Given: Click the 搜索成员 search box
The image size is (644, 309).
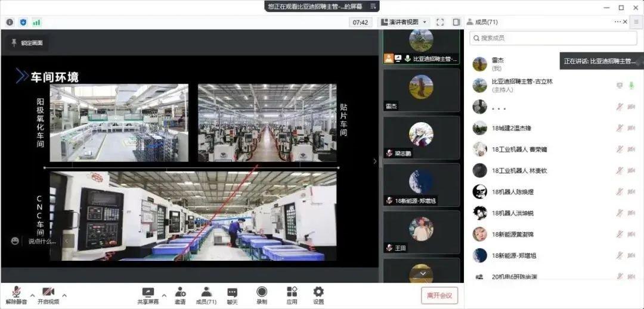Looking at the screenshot, I should (x=553, y=38).
